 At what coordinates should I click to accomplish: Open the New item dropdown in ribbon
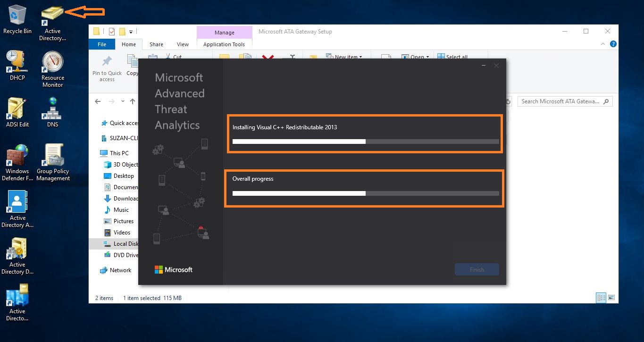(344, 57)
